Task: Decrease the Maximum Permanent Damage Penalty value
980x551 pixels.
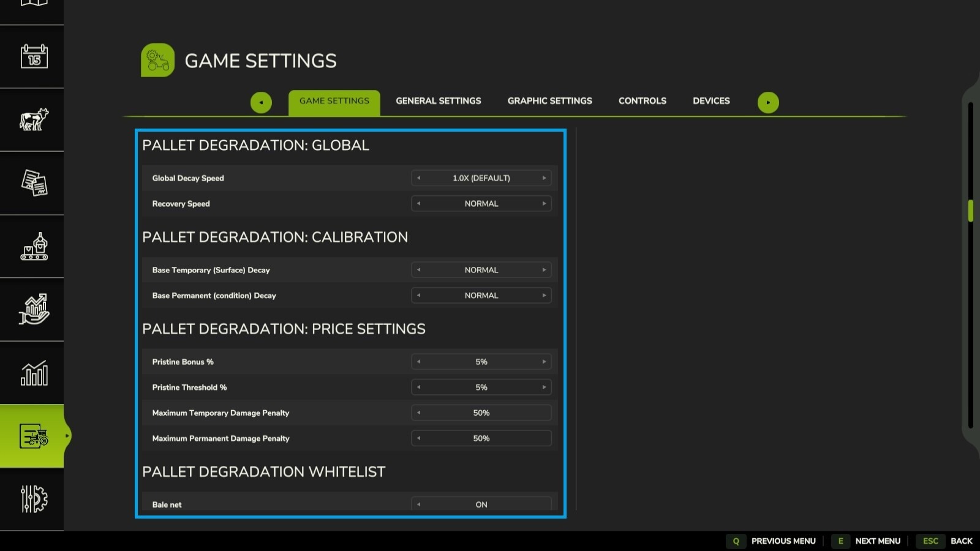Action: point(419,438)
